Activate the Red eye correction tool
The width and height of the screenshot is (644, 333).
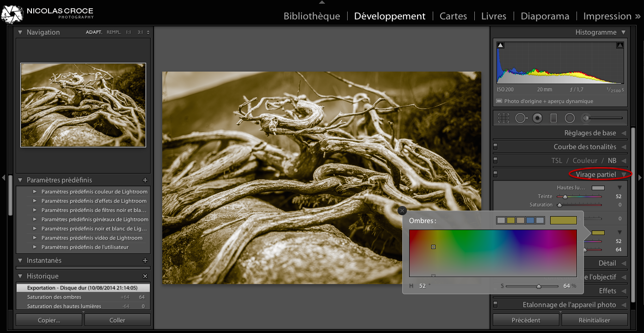[x=537, y=118]
